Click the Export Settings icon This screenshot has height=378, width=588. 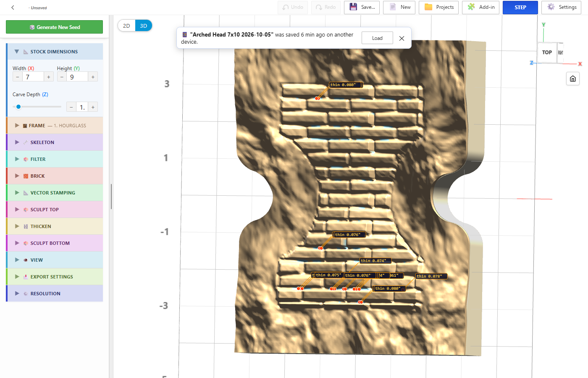coord(26,277)
